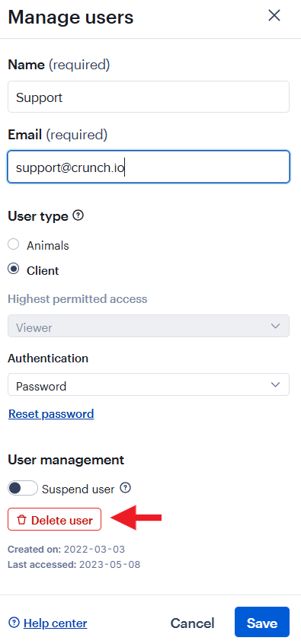Viewport: 301px width, 644px height.
Task: Open the Help center link
Action: coord(55,623)
